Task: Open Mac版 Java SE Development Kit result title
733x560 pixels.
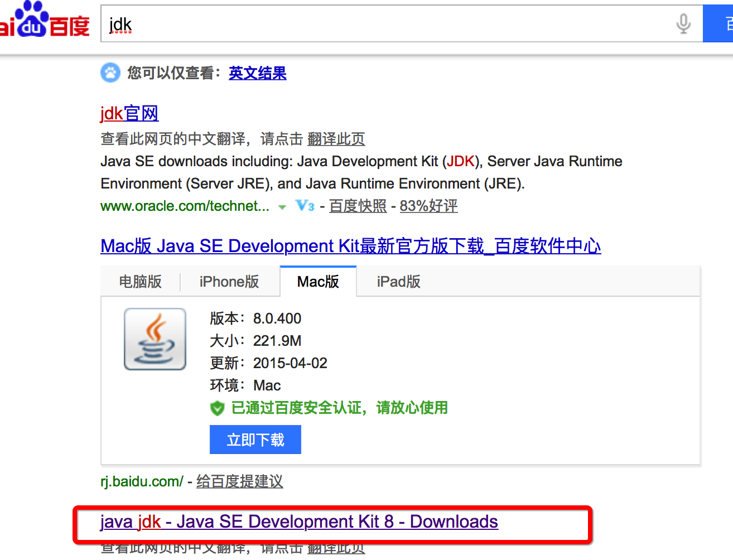Action: pyautogui.click(x=351, y=246)
